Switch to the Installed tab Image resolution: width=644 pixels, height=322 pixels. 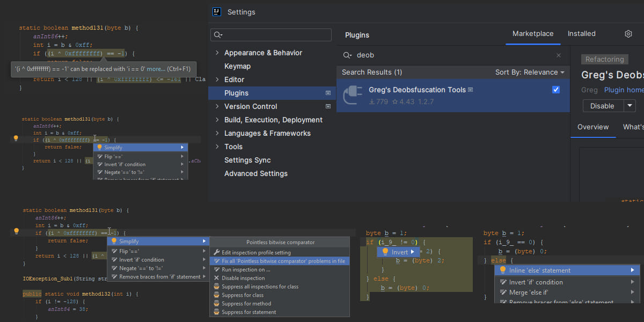pos(581,33)
